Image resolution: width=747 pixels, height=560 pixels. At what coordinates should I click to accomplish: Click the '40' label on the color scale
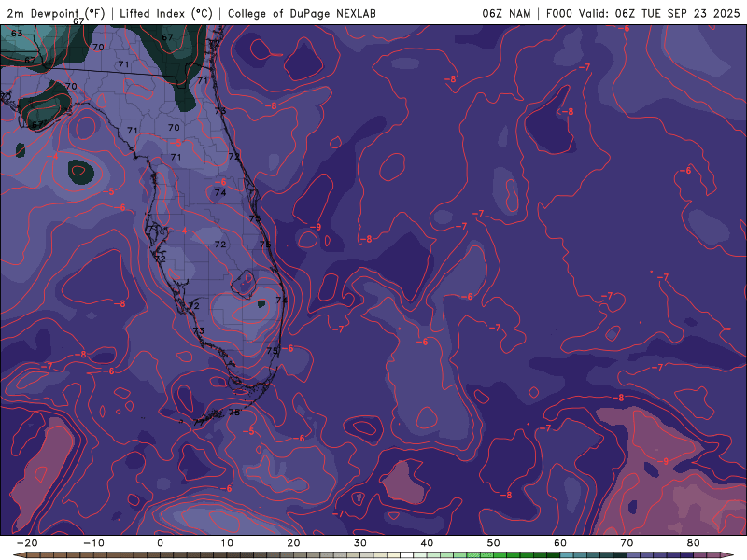tap(427, 543)
